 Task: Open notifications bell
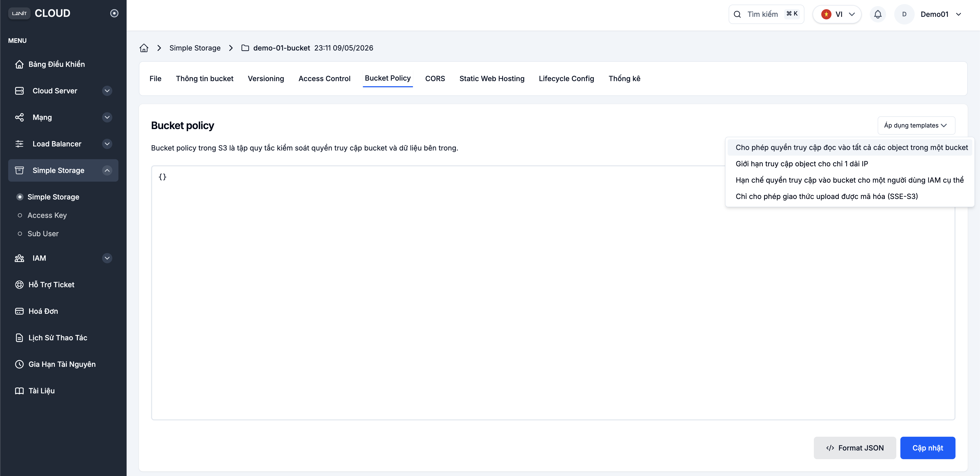[878, 15]
